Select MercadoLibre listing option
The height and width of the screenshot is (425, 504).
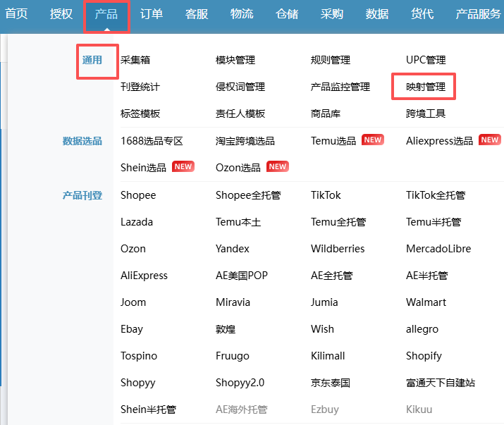pyautogui.click(x=438, y=249)
